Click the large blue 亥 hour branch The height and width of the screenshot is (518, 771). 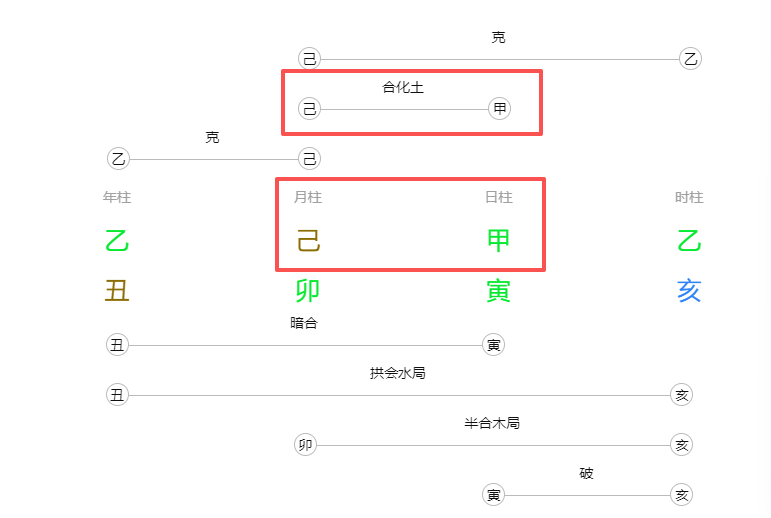[689, 291]
